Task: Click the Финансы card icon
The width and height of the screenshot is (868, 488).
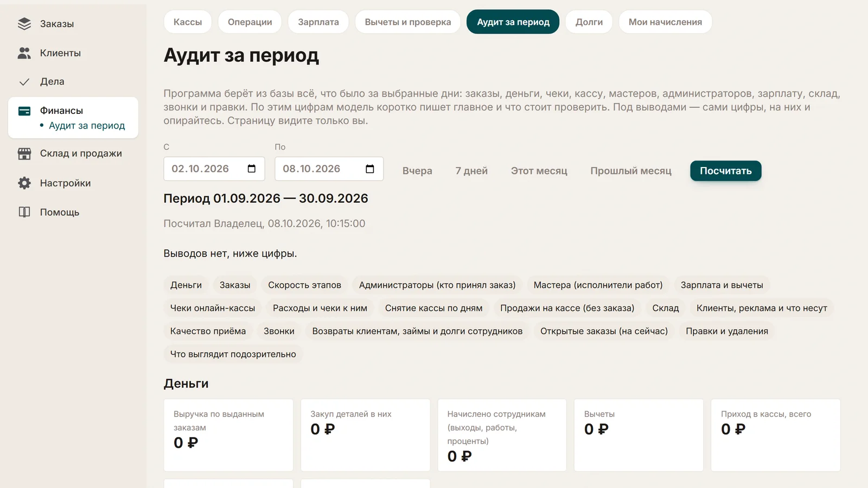Action: click(24, 111)
